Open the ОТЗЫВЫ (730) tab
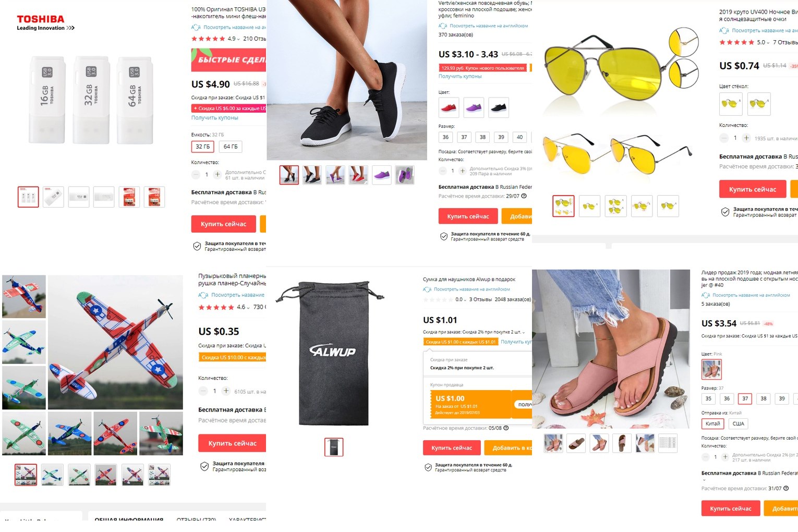Image resolution: width=798 pixels, height=532 pixels. [196, 519]
